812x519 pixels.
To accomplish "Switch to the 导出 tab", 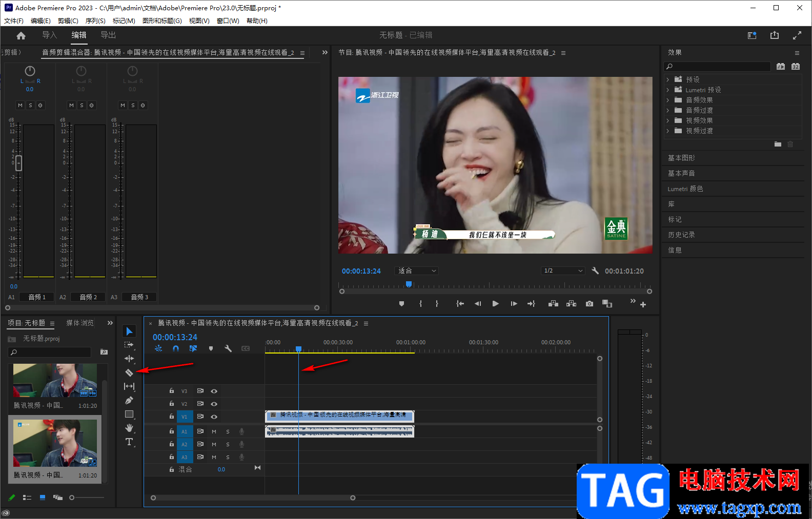I will [x=108, y=35].
